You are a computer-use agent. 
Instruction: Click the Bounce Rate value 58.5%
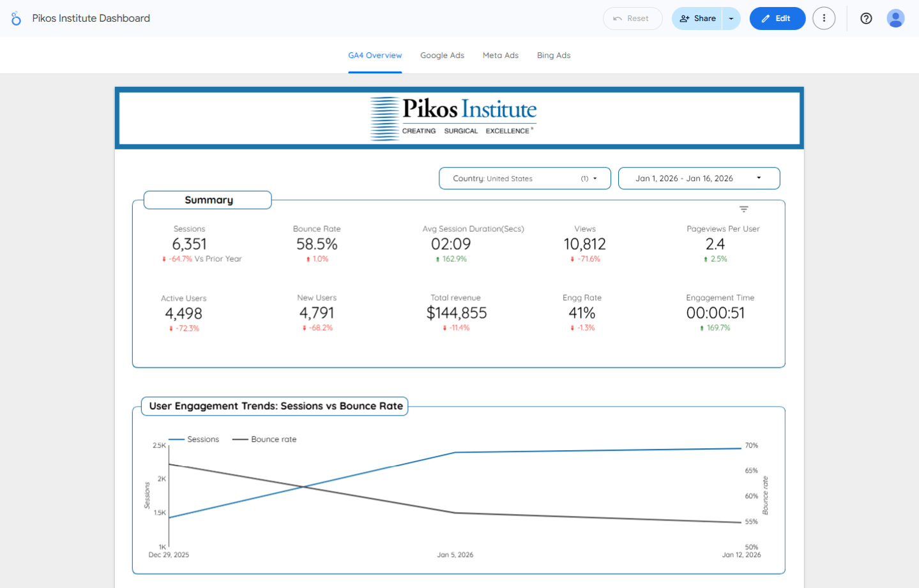(317, 244)
